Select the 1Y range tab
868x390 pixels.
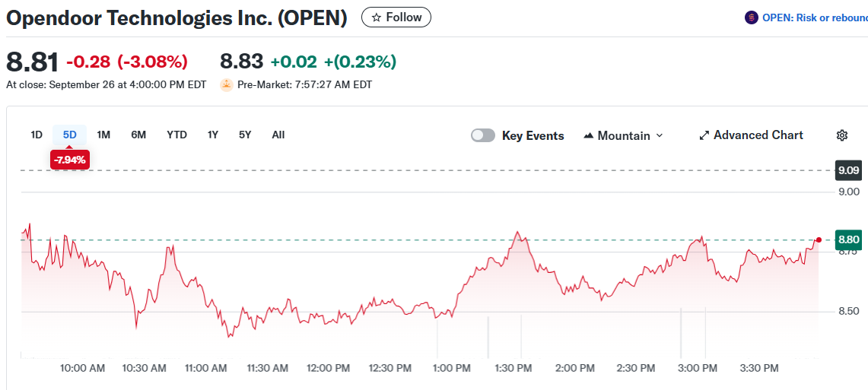(212, 135)
